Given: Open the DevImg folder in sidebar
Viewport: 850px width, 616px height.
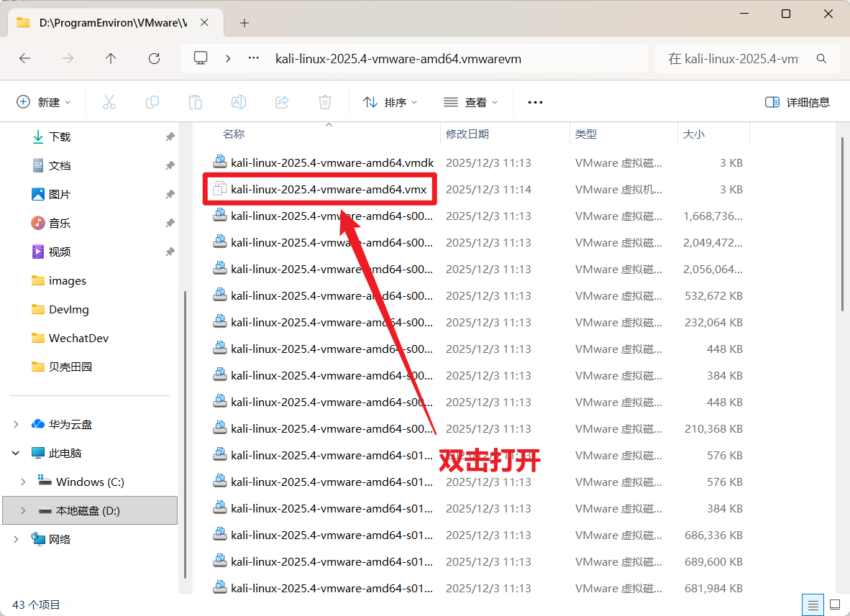Looking at the screenshot, I should click(x=69, y=309).
